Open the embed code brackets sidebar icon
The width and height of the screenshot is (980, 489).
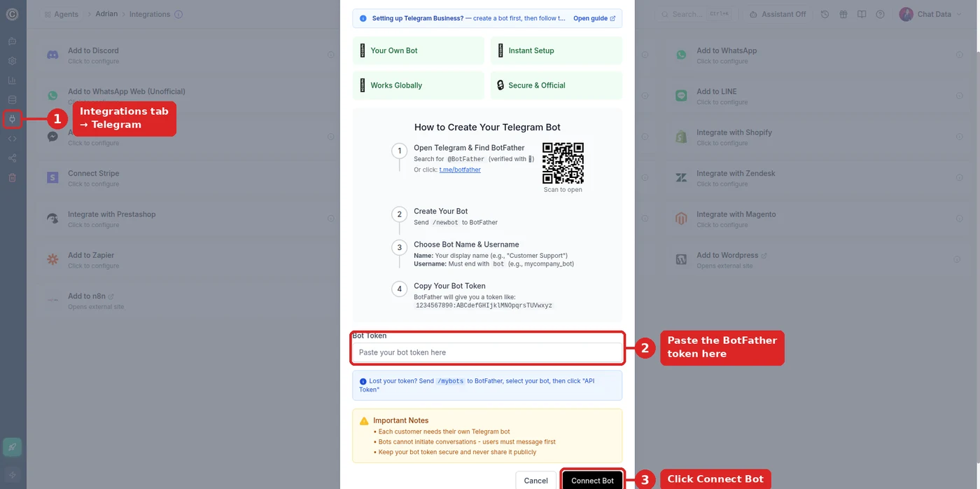[12, 139]
